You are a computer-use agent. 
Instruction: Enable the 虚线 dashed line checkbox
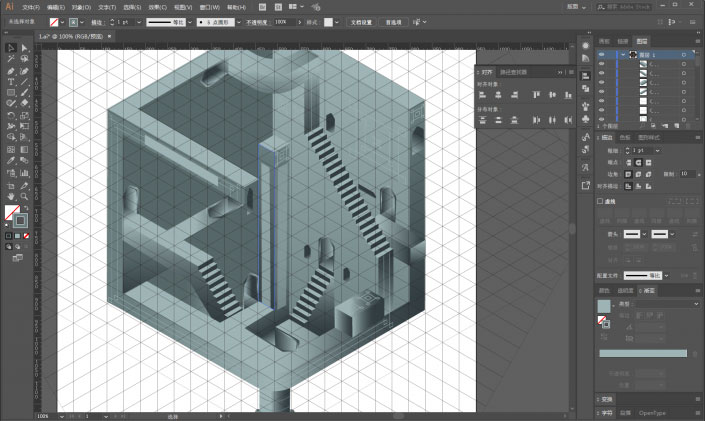[x=600, y=202]
